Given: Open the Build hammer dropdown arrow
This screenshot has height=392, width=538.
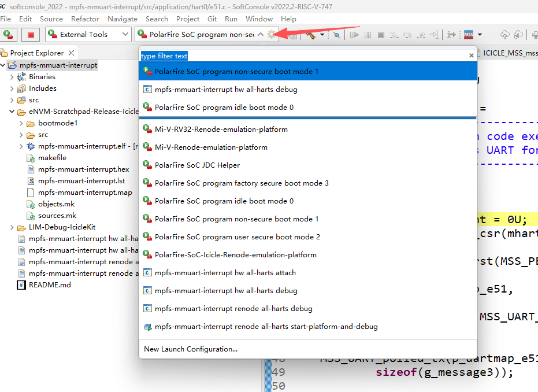Looking at the screenshot, I should 322,35.
